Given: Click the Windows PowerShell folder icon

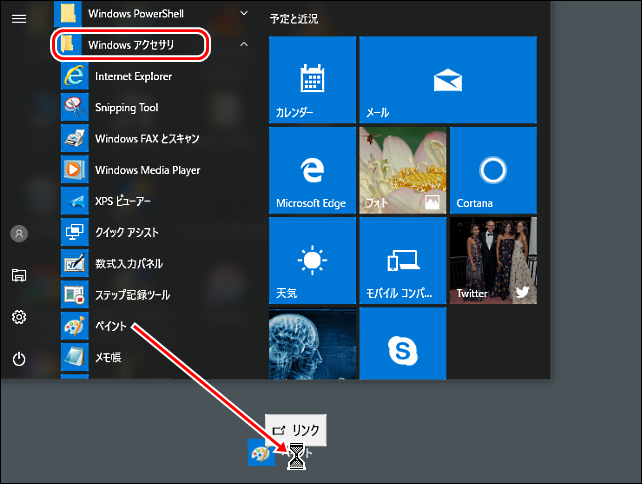Looking at the screenshot, I should (x=68, y=13).
